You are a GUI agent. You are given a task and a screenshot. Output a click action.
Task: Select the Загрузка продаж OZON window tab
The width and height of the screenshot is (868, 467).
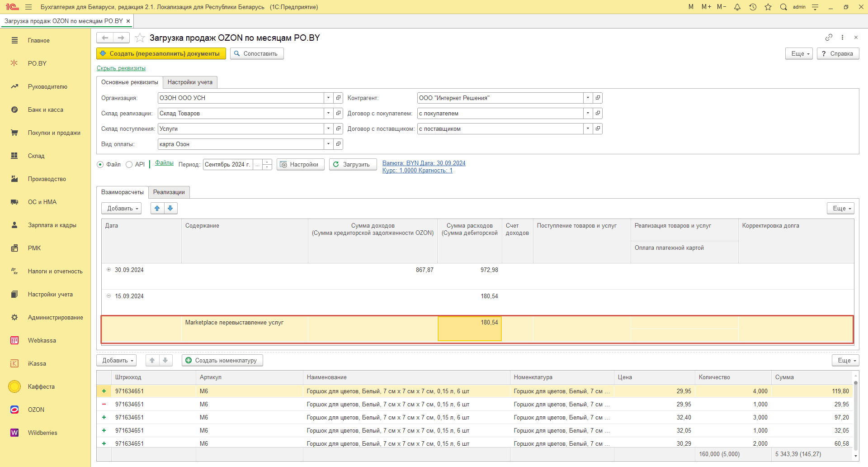[x=63, y=21]
